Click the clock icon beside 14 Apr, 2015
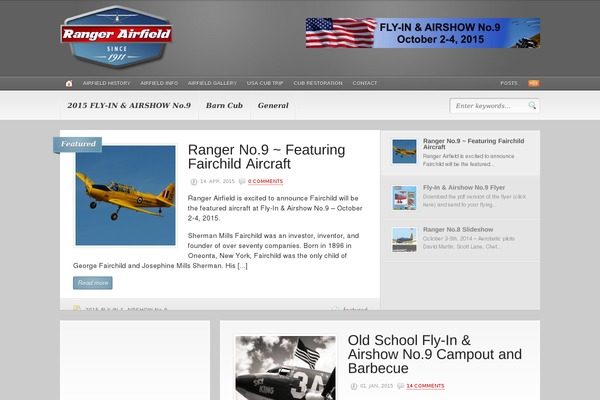Image resolution: width=600 pixels, height=400 pixels. pyautogui.click(x=194, y=181)
